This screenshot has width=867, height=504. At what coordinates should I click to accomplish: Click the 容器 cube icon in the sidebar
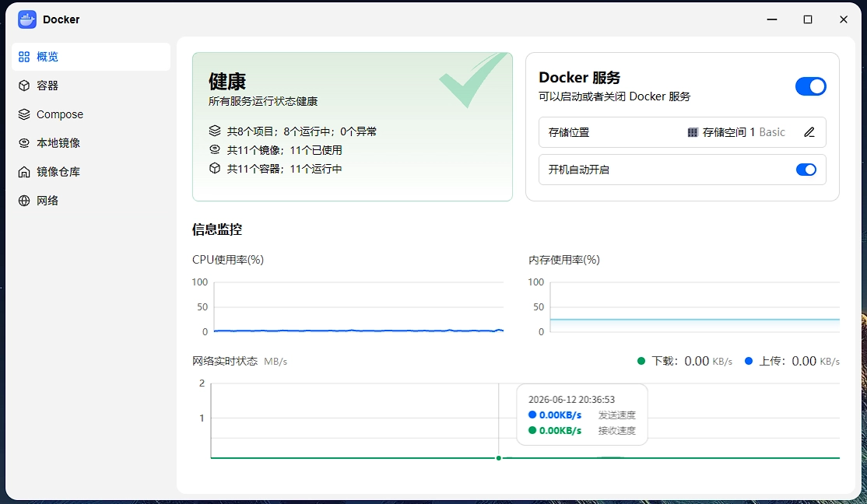24,86
